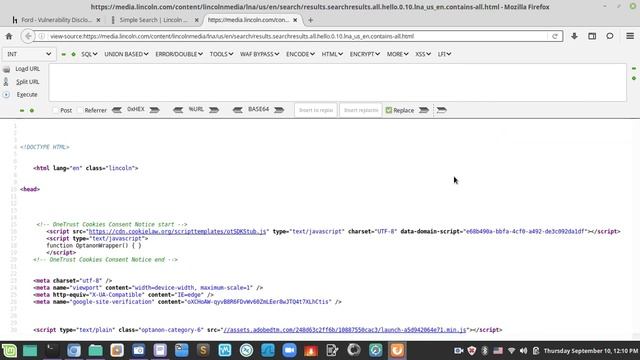The height and width of the screenshot is (360, 640).
Task: Select the media.lincoln.com source tab
Action: coord(253,20)
